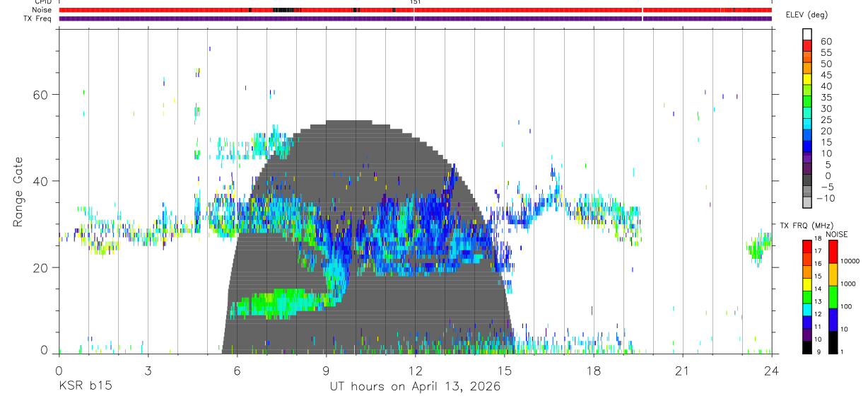The width and height of the screenshot is (868, 401).
Task: Click the yellow ELEV colorbar segment
Action: [807, 79]
